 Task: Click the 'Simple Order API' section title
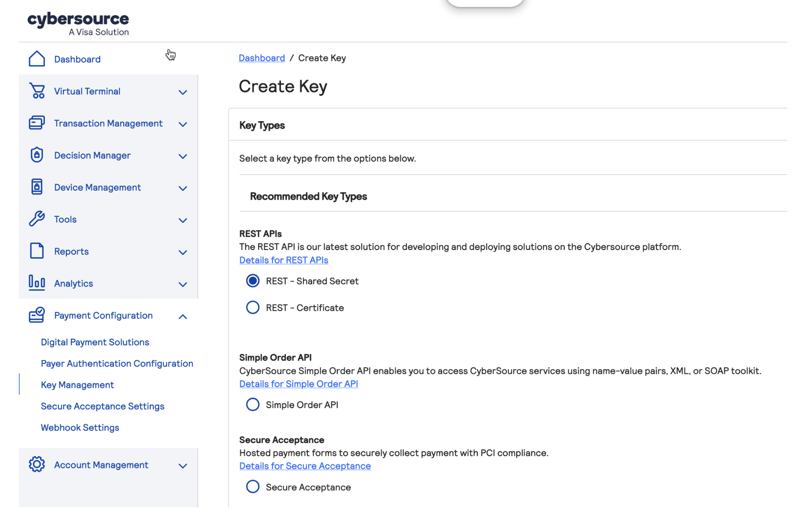pyautogui.click(x=275, y=357)
